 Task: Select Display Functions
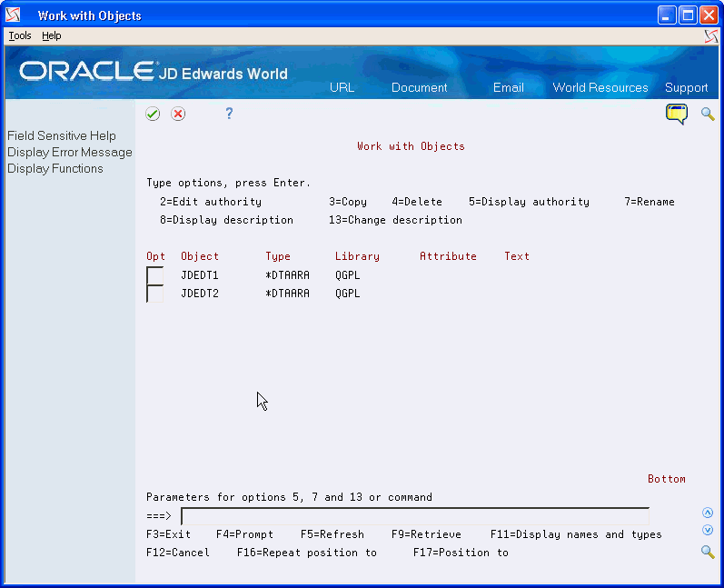pyautogui.click(x=55, y=169)
